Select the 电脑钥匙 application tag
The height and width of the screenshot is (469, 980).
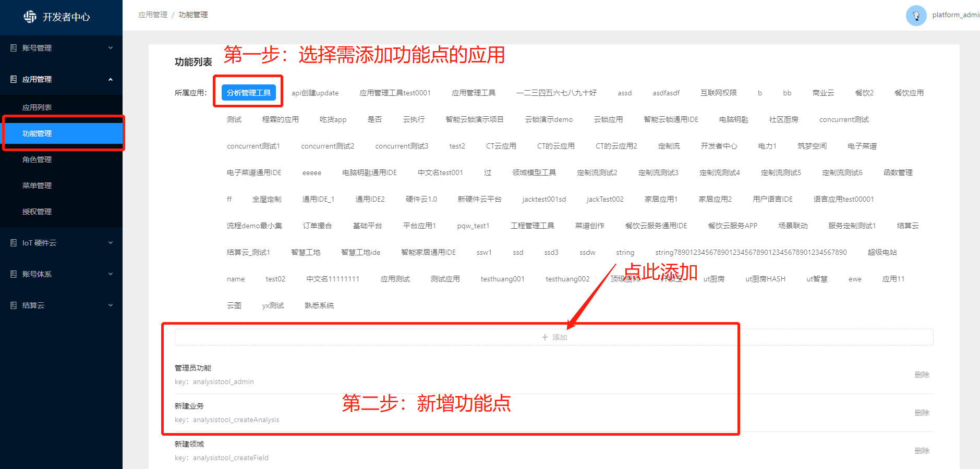pyautogui.click(x=734, y=119)
